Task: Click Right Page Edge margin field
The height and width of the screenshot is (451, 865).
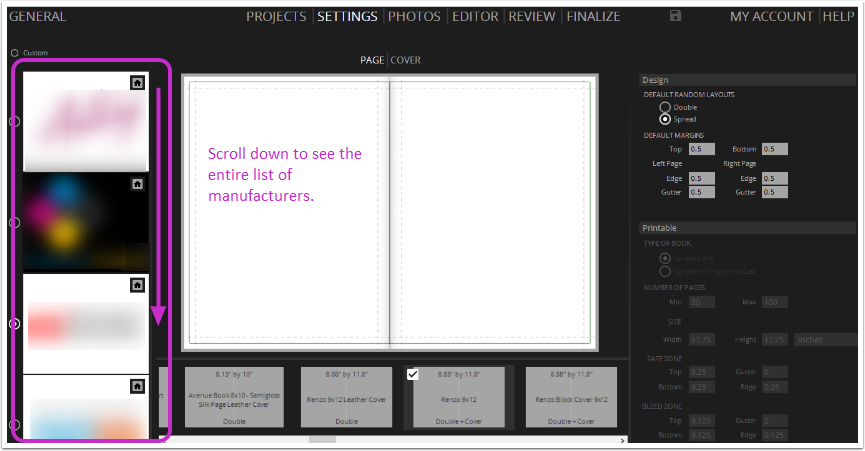Action: pos(775,179)
